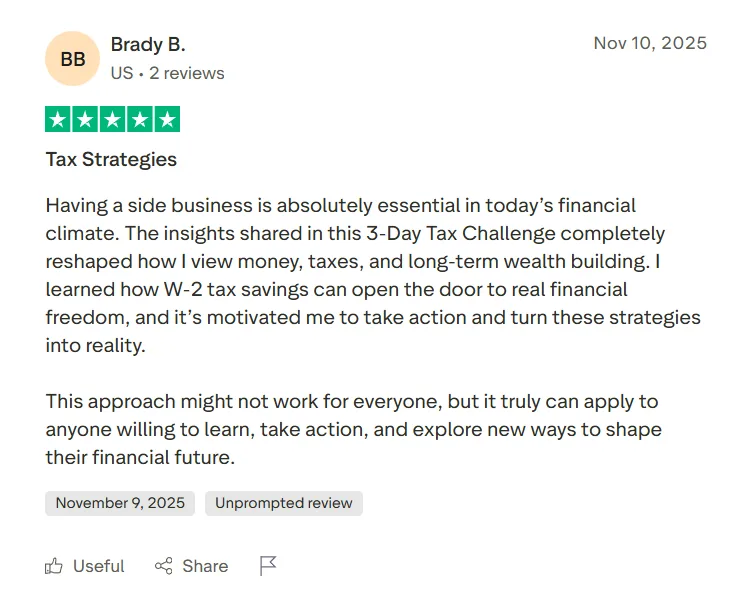This screenshot has width=744, height=595.
Task: Open the BB profile avatar
Action: pyautogui.click(x=73, y=59)
